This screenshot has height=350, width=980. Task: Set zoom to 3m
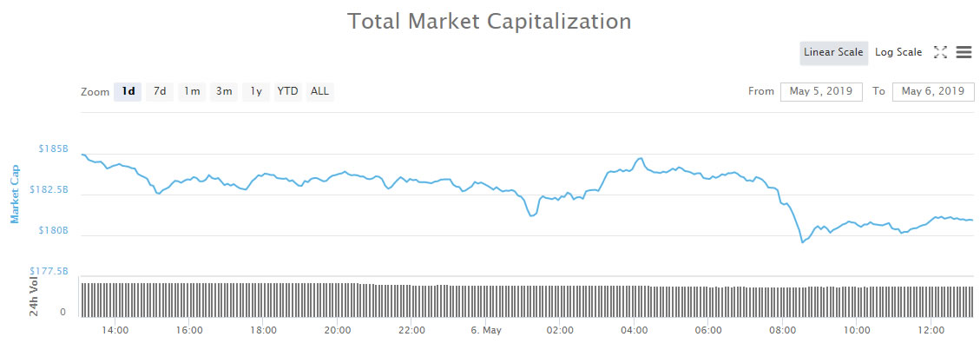[224, 91]
